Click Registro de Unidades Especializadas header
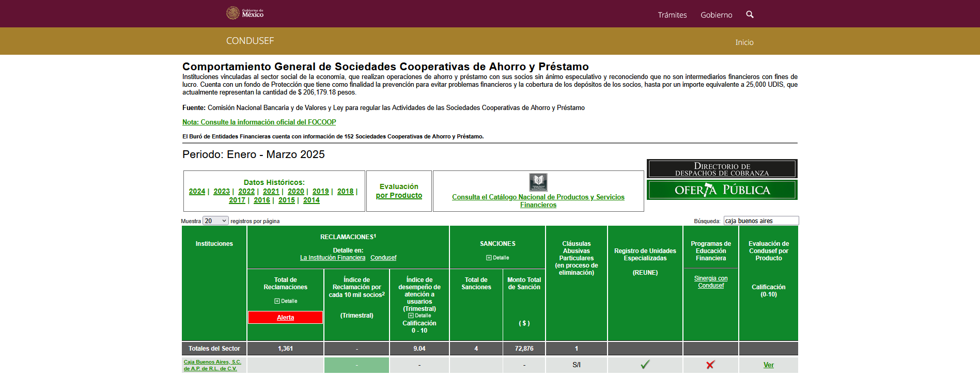 coord(645,255)
